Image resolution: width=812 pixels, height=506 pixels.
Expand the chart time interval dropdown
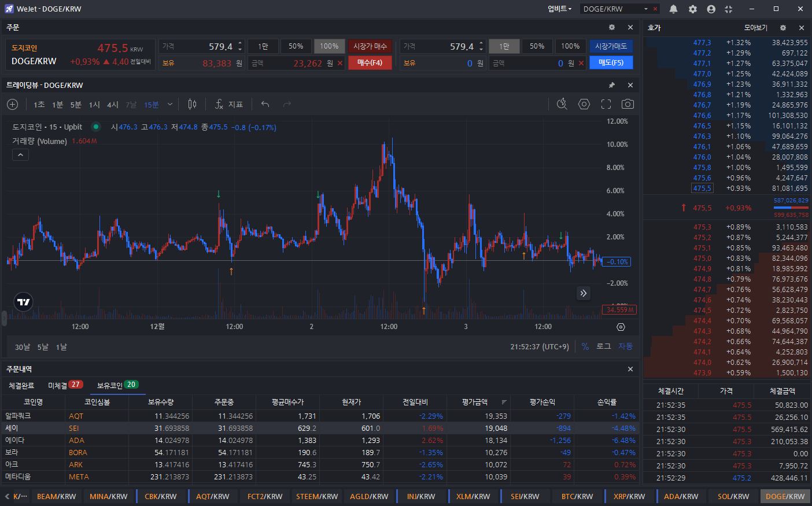pyautogui.click(x=169, y=104)
